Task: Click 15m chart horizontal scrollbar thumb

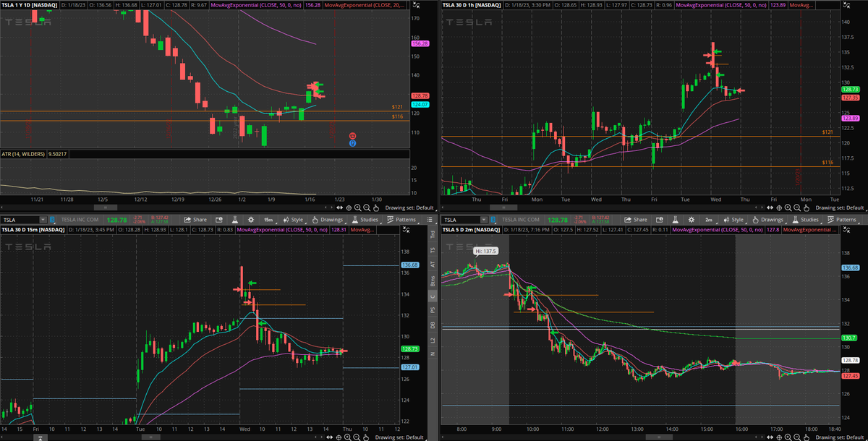Action: point(150,437)
